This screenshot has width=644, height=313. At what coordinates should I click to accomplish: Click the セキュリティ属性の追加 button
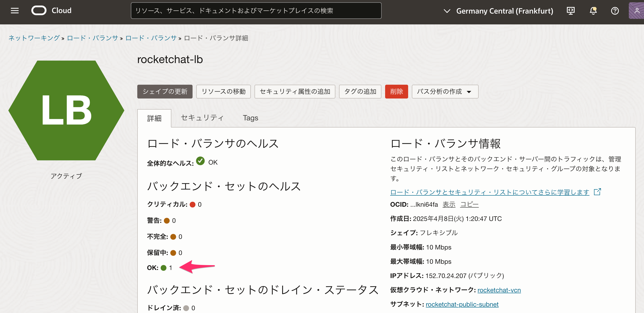pyautogui.click(x=295, y=91)
